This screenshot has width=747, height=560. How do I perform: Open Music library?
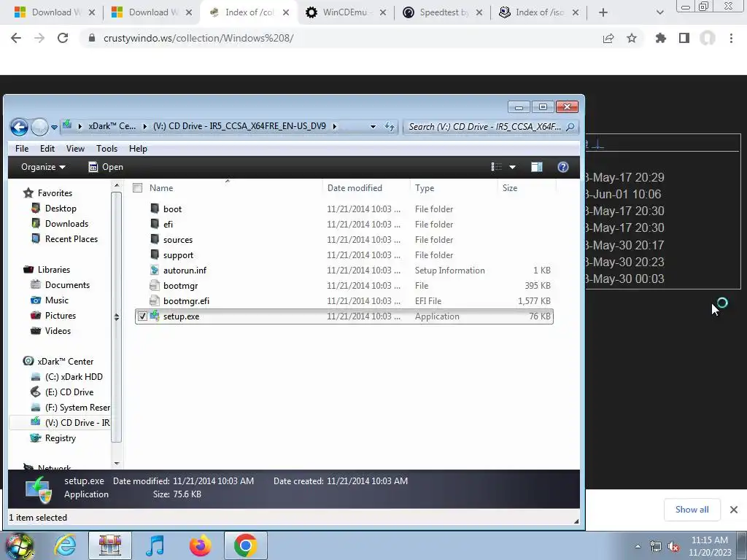click(x=57, y=300)
